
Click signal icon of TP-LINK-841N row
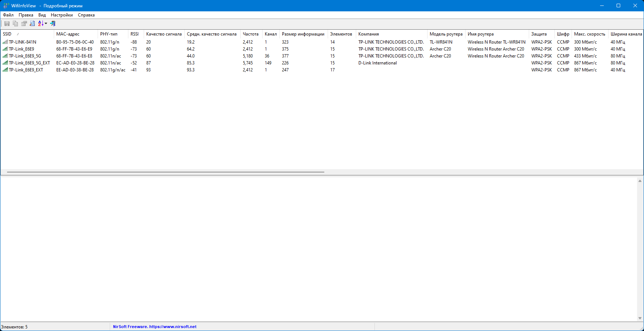5,42
